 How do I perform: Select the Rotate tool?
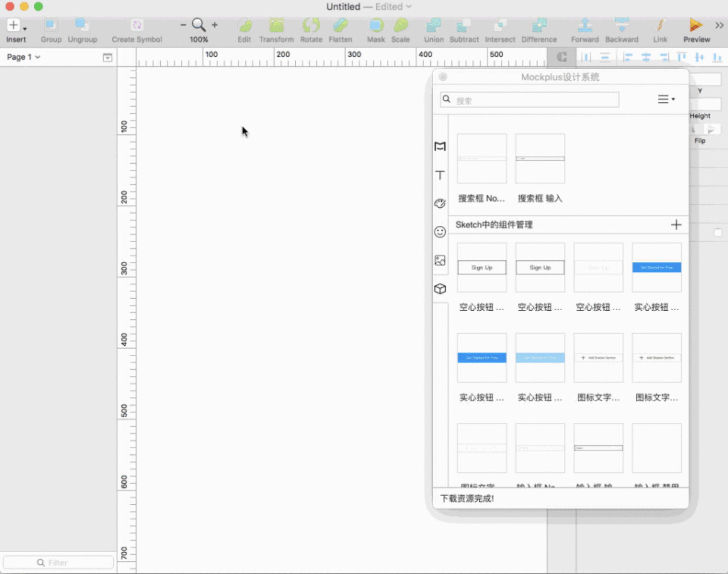pos(311,25)
